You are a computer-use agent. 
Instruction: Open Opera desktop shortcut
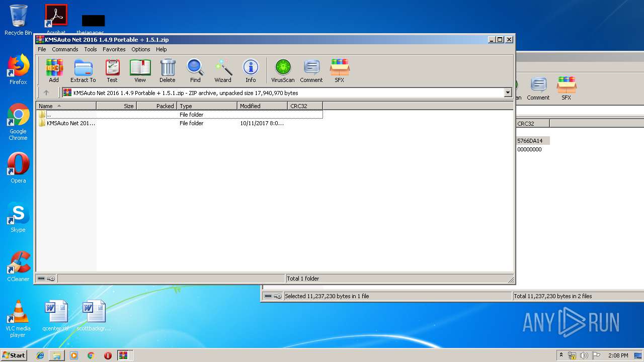click(x=18, y=168)
